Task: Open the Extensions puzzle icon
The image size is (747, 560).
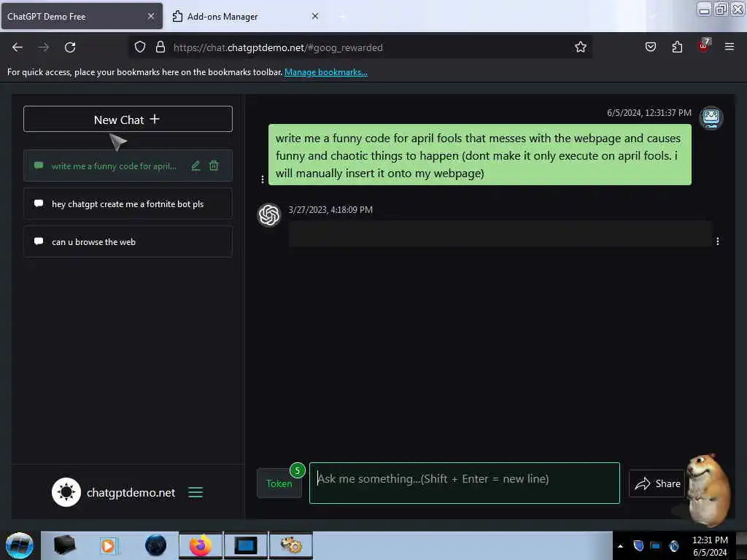Action: (x=677, y=47)
